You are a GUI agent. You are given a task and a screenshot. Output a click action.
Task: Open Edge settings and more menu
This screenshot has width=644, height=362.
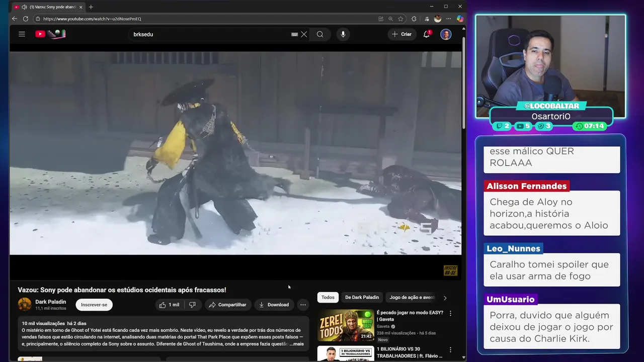[x=449, y=19]
